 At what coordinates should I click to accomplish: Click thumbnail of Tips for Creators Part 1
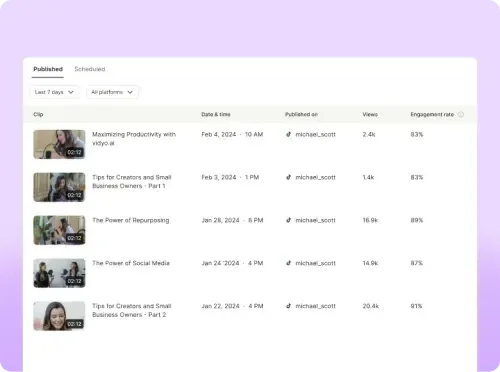pyautogui.click(x=59, y=187)
